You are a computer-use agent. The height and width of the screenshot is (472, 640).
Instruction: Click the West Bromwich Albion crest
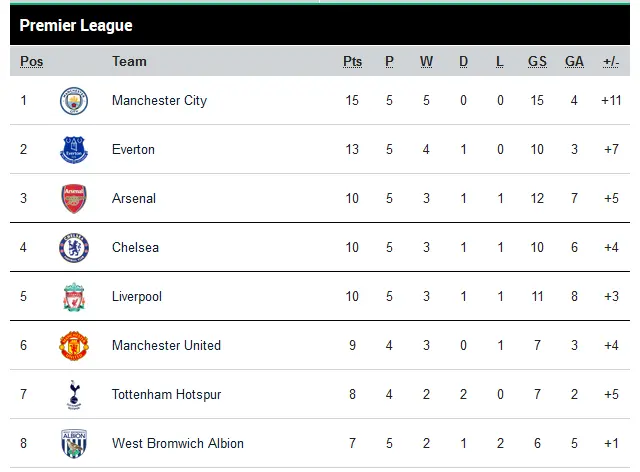74,443
